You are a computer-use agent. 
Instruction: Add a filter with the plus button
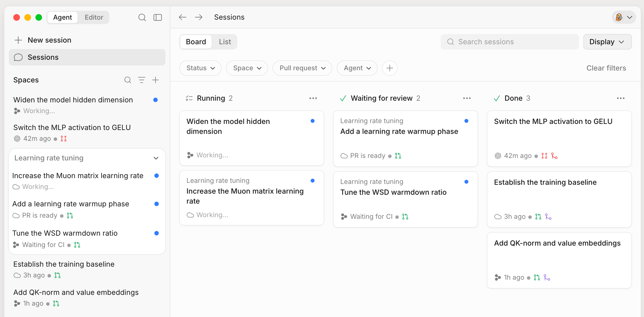coord(389,68)
